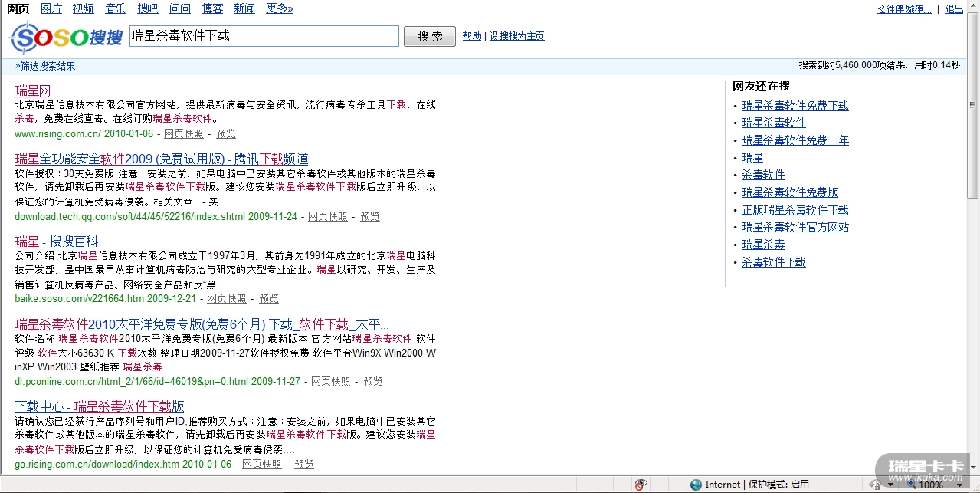Click 预览 for download.tech.qq.com result
This screenshot has width=980, height=493.
370,216
